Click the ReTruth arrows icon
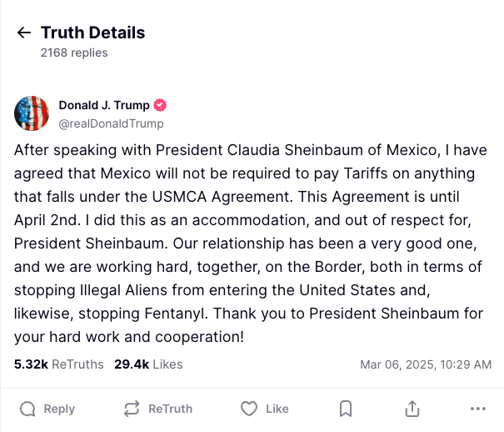 point(131,409)
